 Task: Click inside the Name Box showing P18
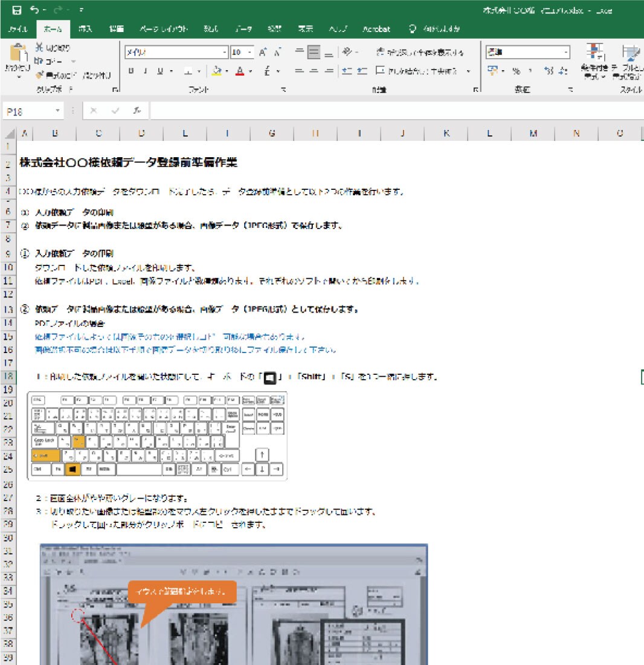click(29, 112)
